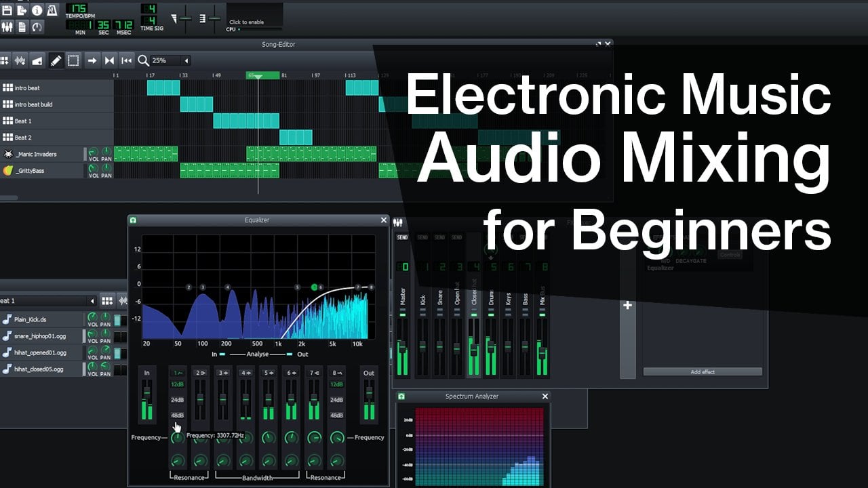
Task: Click the add sample track icon in Song-Editor
Action: (20, 61)
